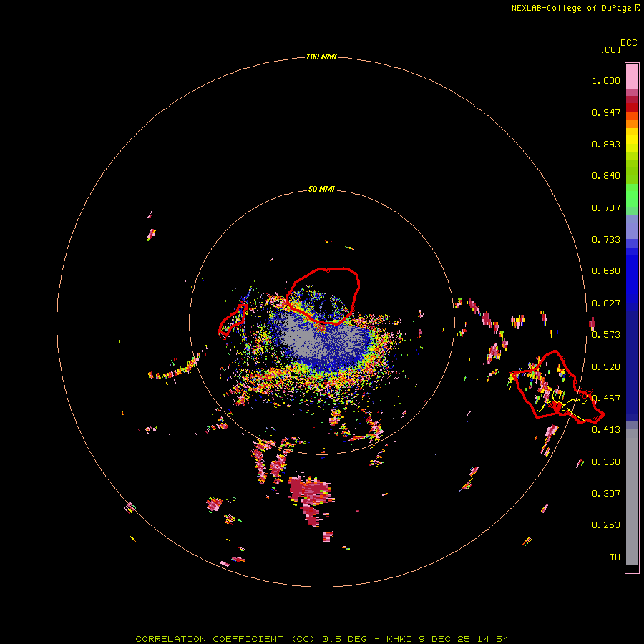
Task: Click the 50 NMI range ring label
Action: click(x=321, y=190)
